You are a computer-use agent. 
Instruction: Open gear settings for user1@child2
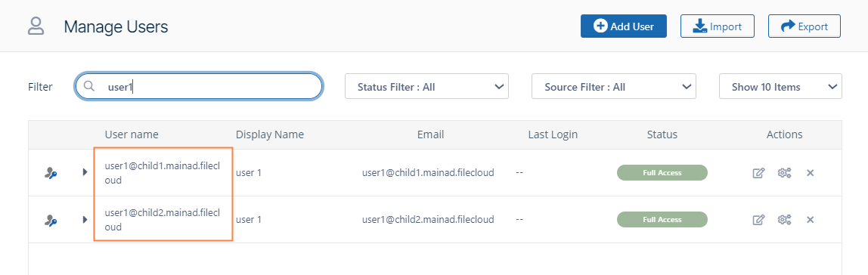pyautogui.click(x=784, y=220)
